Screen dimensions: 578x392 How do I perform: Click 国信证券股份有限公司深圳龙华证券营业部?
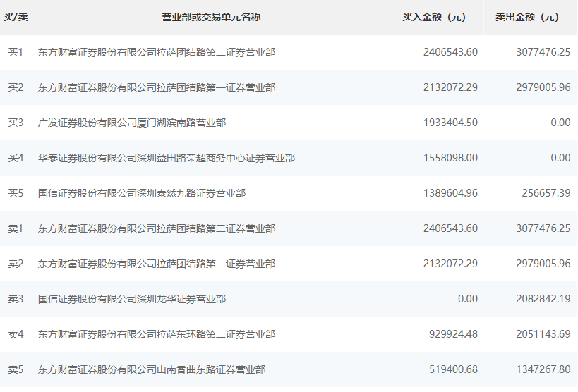click(x=132, y=299)
